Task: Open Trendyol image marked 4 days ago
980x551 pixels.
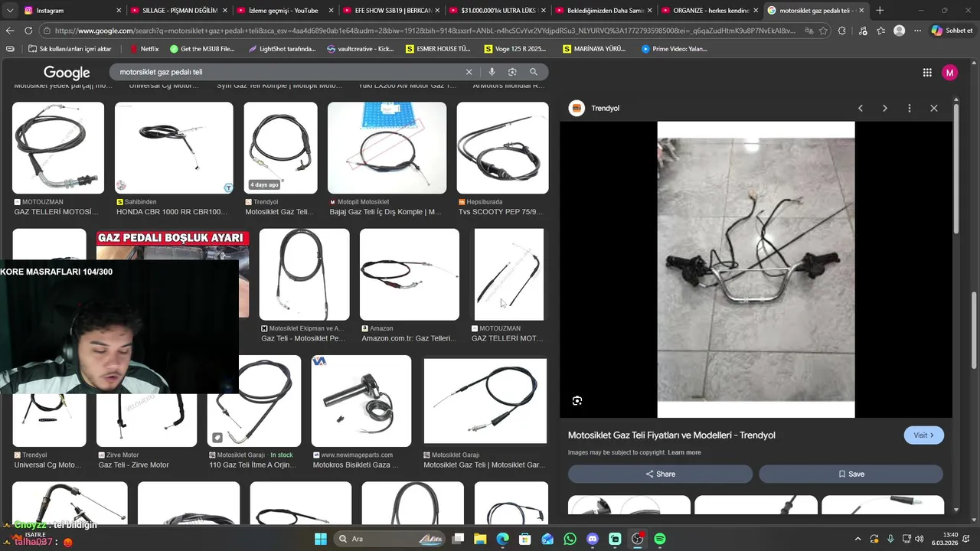Action: (x=280, y=148)
